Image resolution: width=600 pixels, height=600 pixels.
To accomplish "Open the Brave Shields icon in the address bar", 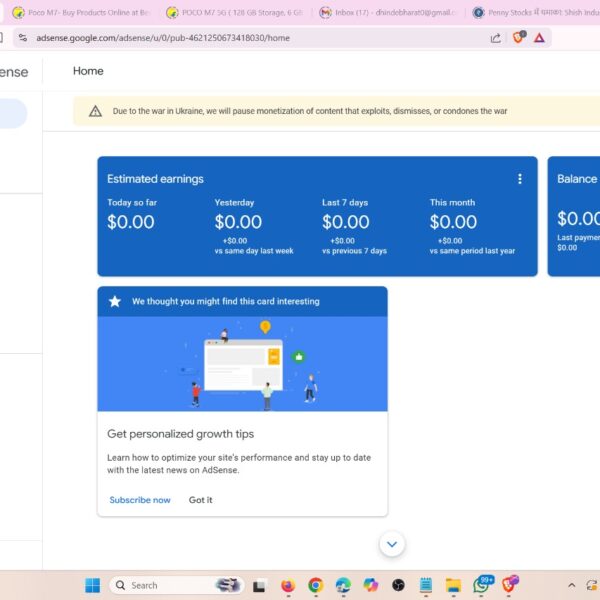I will coord(519,37).
